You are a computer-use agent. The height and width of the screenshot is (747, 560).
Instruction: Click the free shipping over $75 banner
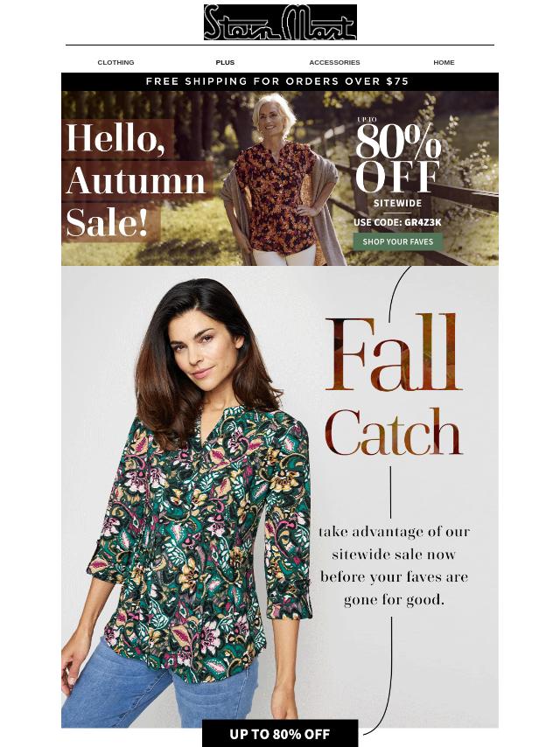tap(280, 81)
